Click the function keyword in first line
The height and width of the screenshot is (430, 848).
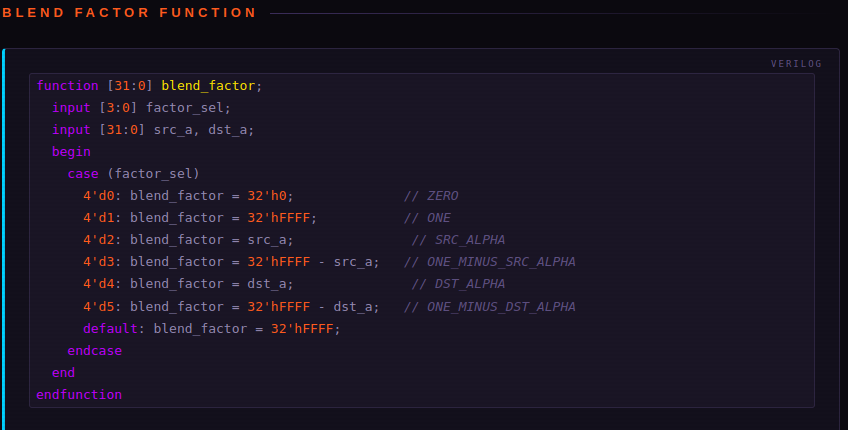click(x=68, y=86)
